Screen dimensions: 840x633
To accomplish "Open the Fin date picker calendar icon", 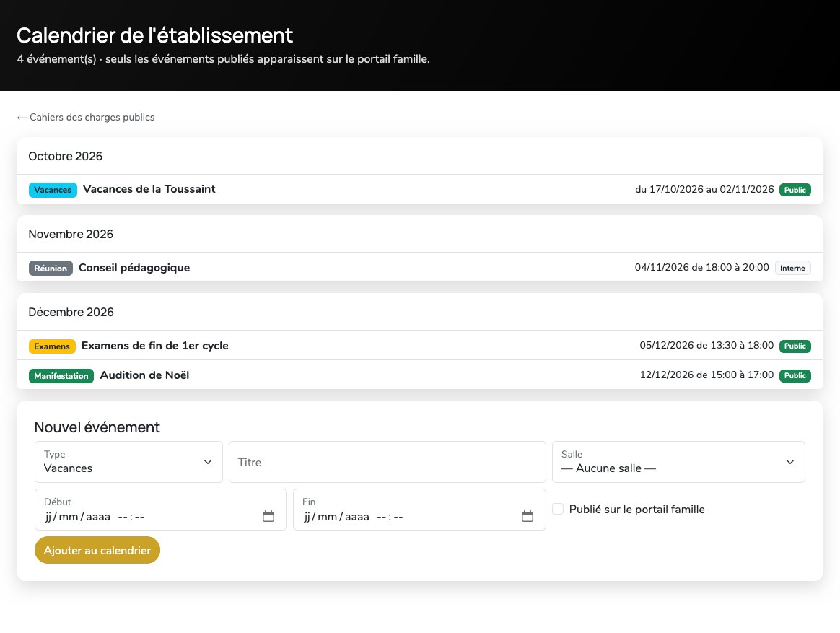I will 527,516.
